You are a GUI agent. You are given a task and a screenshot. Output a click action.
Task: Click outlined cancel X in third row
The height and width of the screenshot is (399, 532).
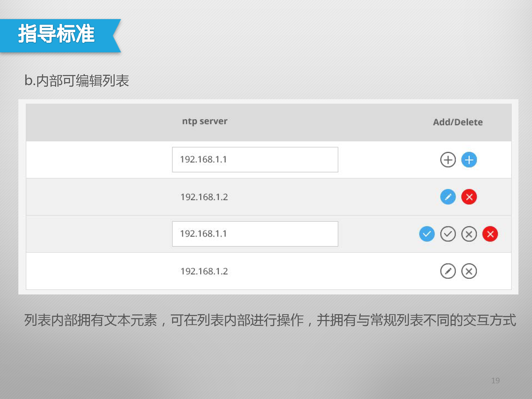click(x=469, y=234)
